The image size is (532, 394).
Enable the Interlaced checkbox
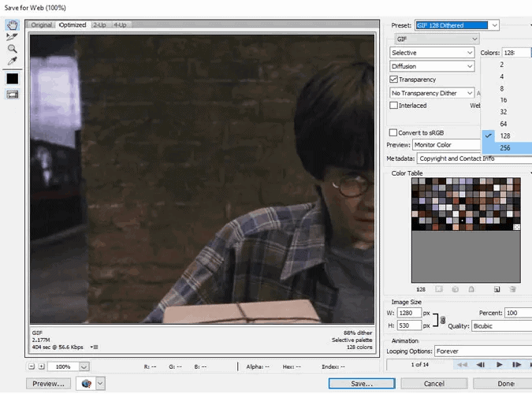pos(394,106)
